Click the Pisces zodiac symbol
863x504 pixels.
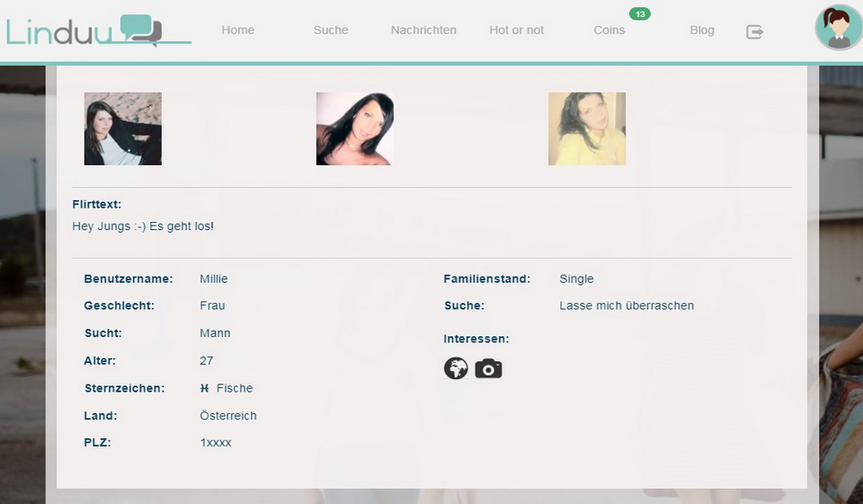click(204, 388)
